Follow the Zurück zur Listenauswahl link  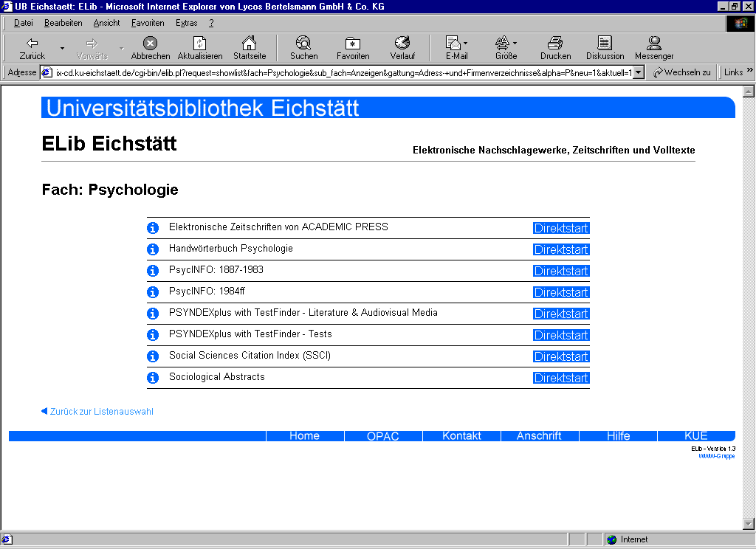tap(102, 412)
